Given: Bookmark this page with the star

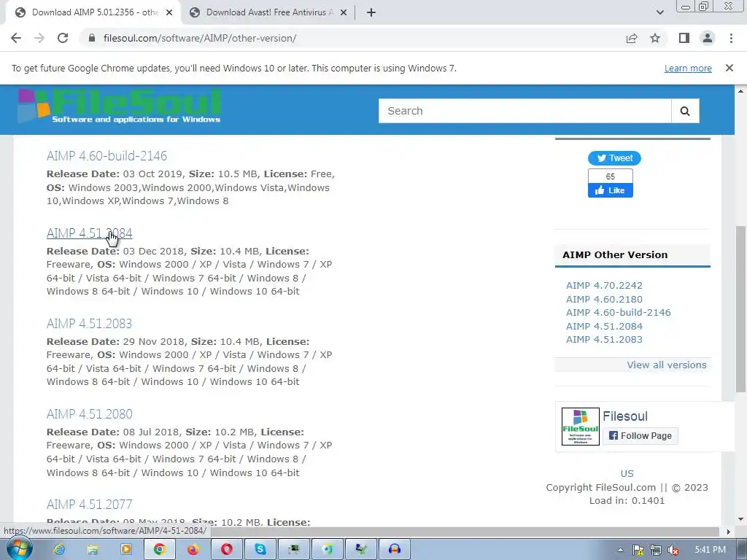Looking at the screenshot, I should 655,38.
